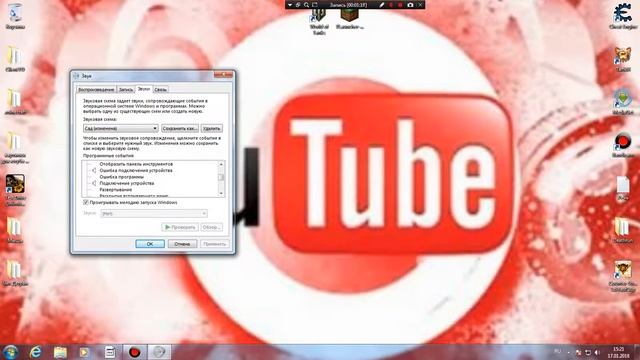Click the Обзор... browse button
The height and width of the screenshot is (360, 640).
[x=211, y=227]
